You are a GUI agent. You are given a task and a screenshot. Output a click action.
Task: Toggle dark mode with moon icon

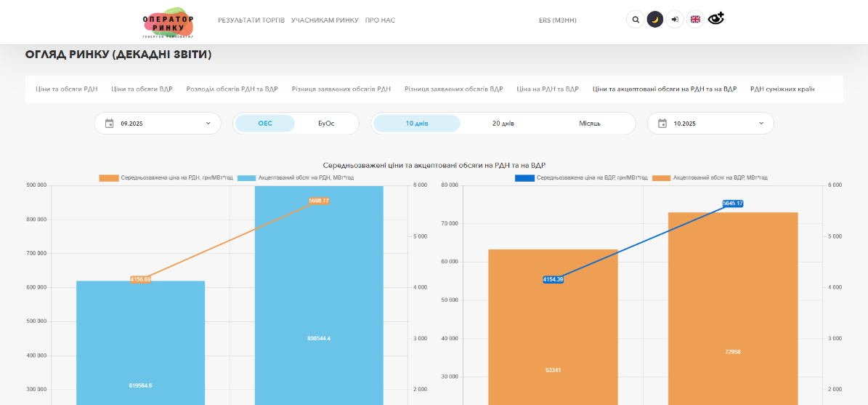(655, 20)
